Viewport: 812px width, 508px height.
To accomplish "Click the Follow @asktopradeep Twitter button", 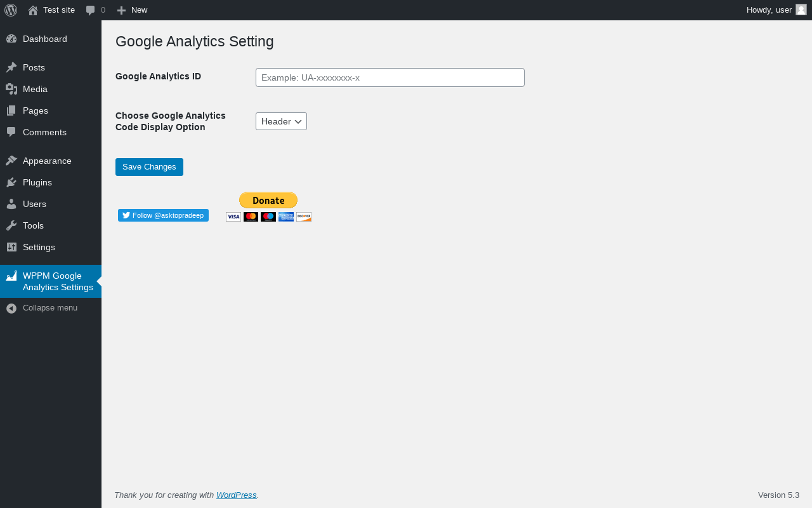I will pyautogui.click(x=163, y=215).
